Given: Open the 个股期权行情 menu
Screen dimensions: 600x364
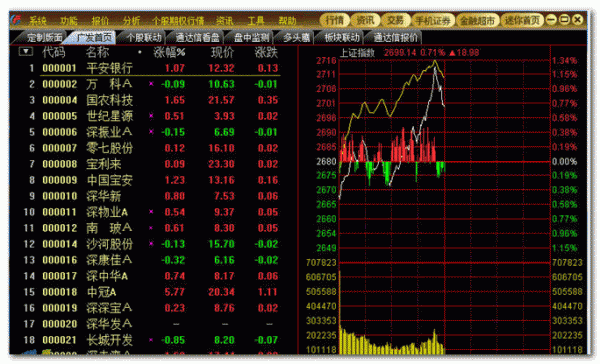Looking at the screenshot, I should tap(178, 21).
